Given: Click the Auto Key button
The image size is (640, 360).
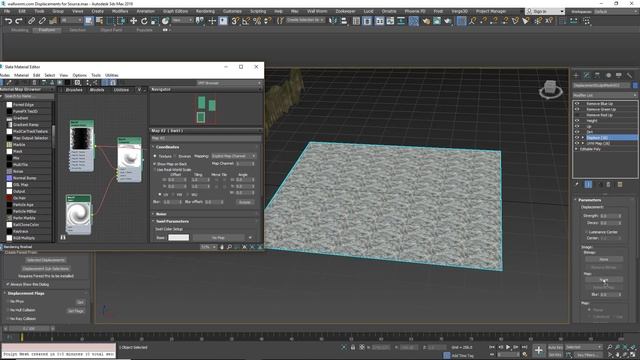Looking at the screenshot, I should pos(555,347).
